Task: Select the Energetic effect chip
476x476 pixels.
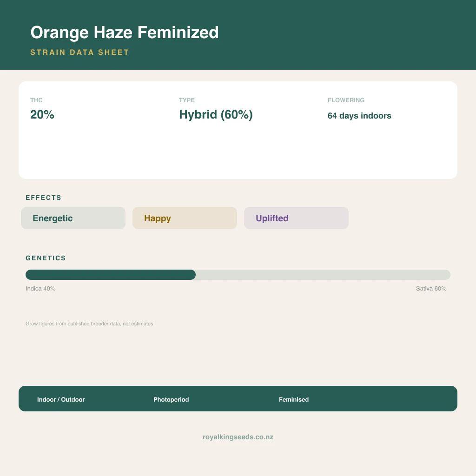Action: [73, 218]
